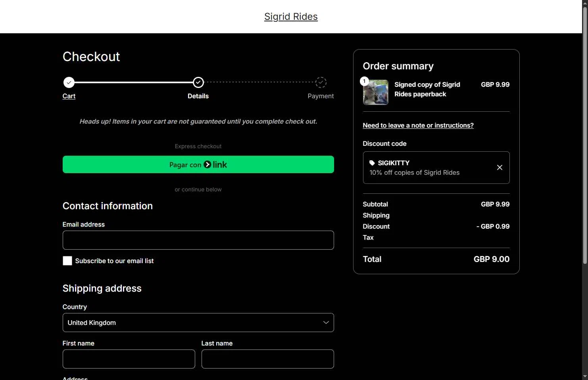This screenshot has width=588, height=380.
Task: Go back to the Cart step
Action: pos(69,96)
